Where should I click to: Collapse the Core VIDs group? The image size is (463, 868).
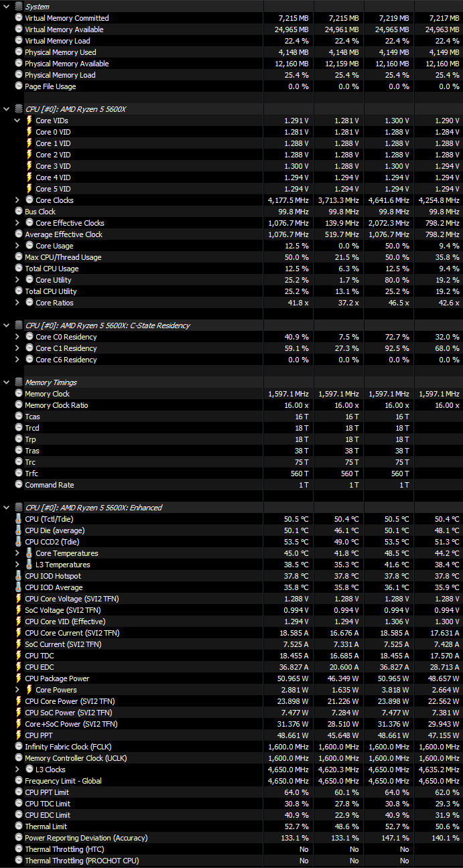[x=17, y=121]
